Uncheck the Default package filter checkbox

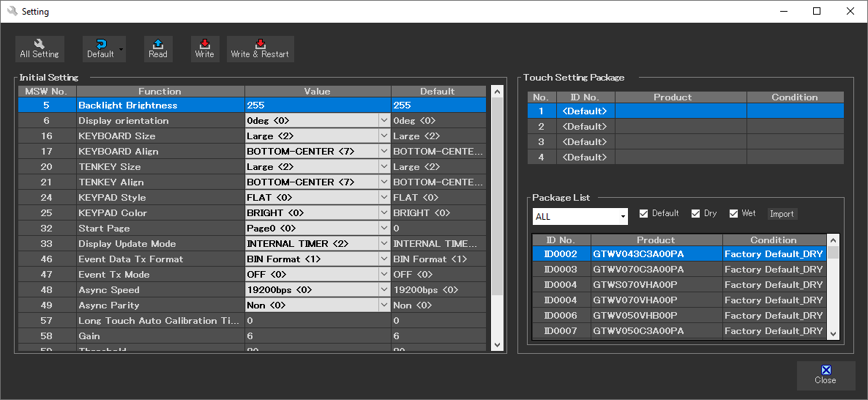(644, 214)
